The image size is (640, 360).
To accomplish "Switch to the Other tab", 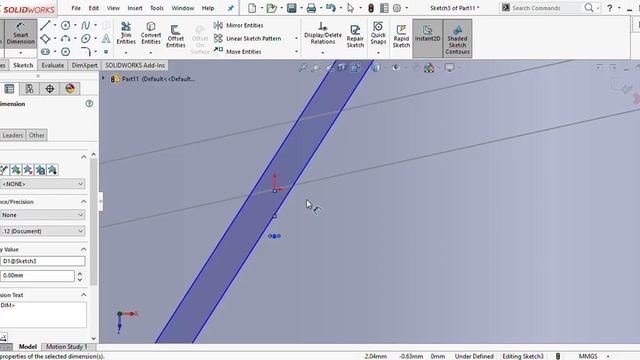I will coord(36,135).
